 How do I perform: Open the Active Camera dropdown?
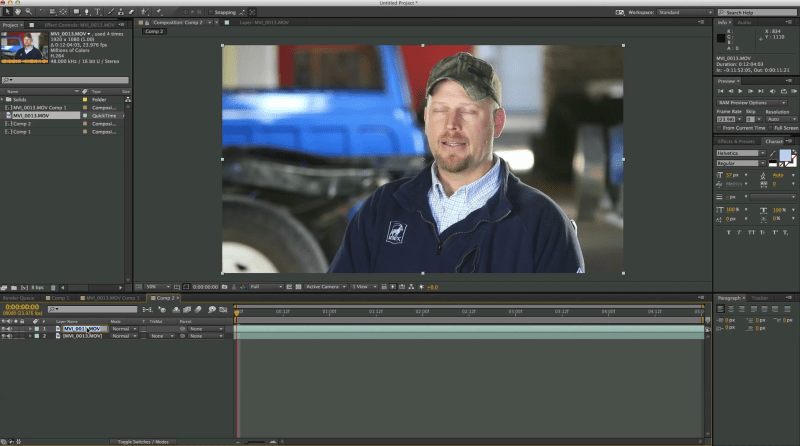tap(326, 287)
